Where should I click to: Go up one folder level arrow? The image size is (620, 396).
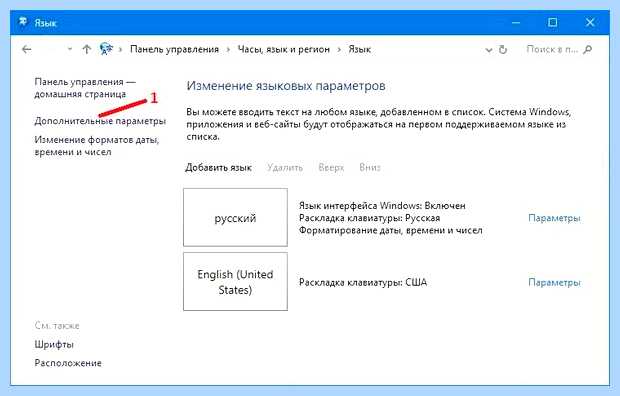click(x=87, y=49)
